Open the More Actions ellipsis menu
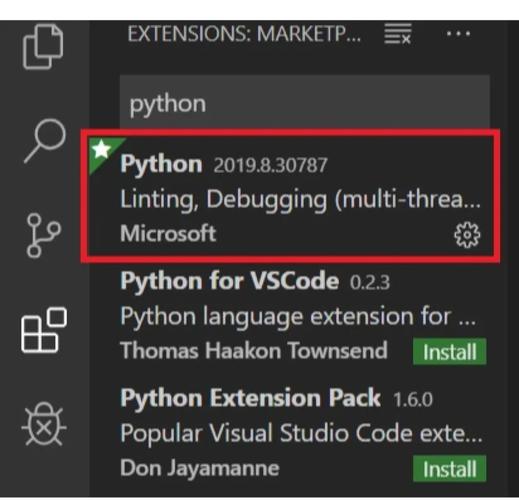Viewport: 519px width, 500px height. click(x=458, y=33)
